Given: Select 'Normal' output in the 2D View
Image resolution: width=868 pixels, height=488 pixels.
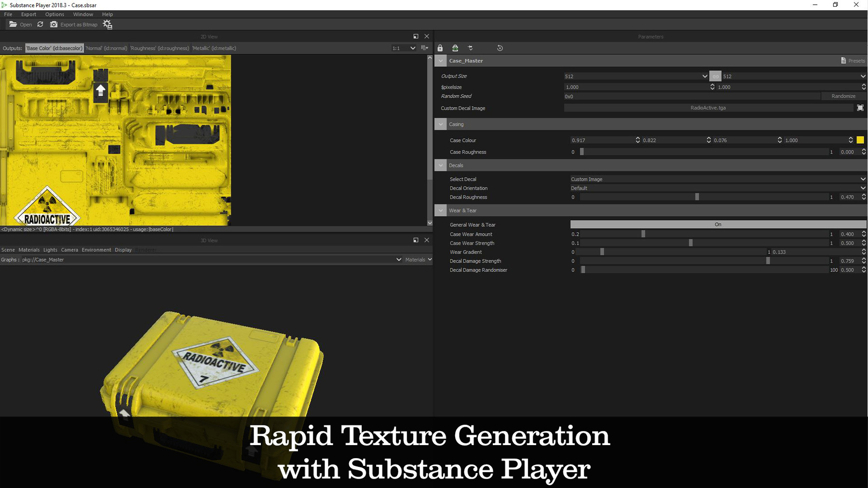Looking at the screenshot, I should tap(107, 48).
